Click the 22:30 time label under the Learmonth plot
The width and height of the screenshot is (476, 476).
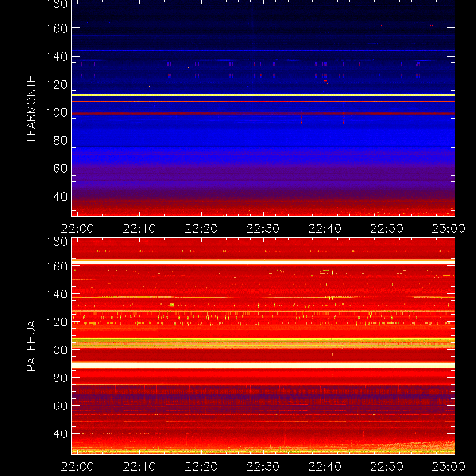pyautogui.click(x=263, y=228)
